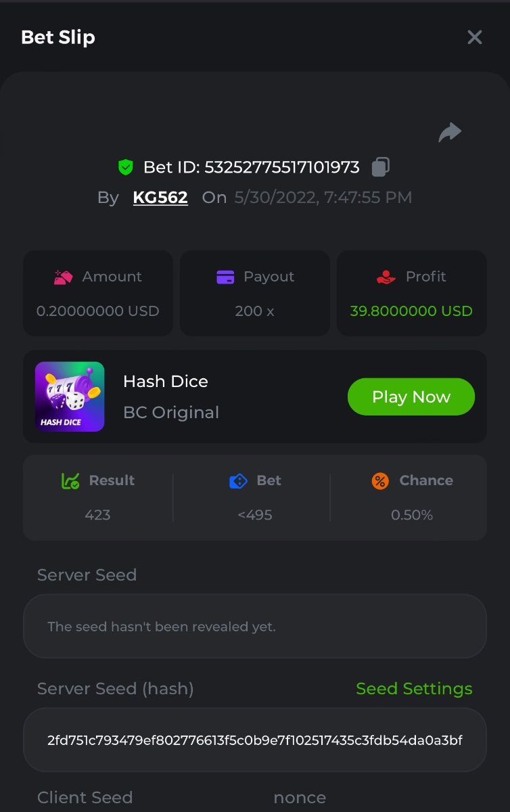Click the 39.8000000 USD profit value
The width and height of the screenshot is (510, 812).
click(411, 311)
